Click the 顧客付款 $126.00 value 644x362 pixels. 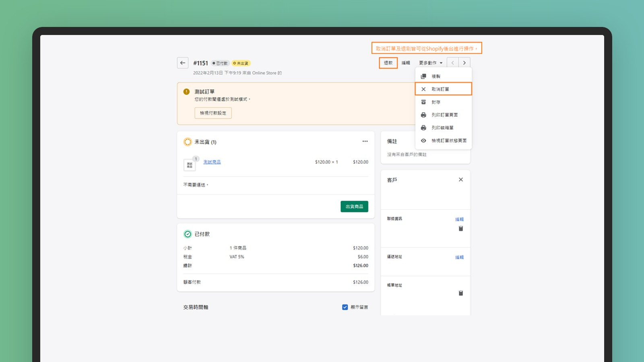pyautogui.click(x=361, y=282)
